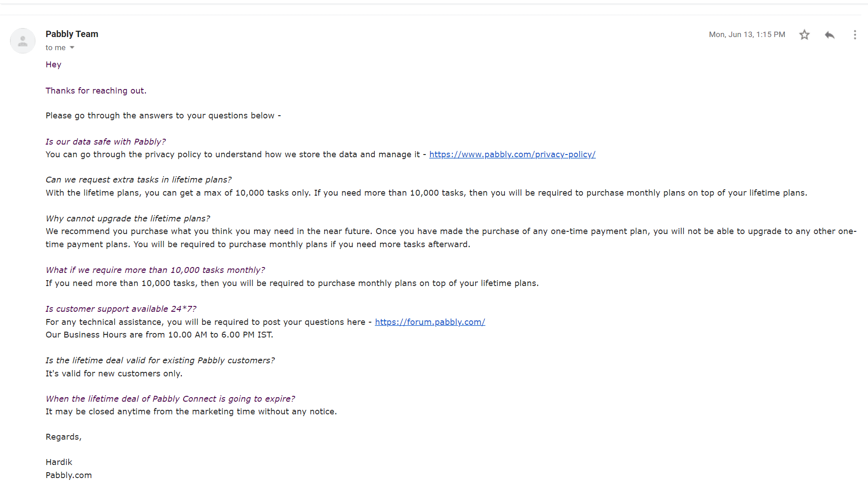Open the three-dot More options menu
Image resolution: width=868 pixels, height=488 pixels.
[x=854, y=35]
